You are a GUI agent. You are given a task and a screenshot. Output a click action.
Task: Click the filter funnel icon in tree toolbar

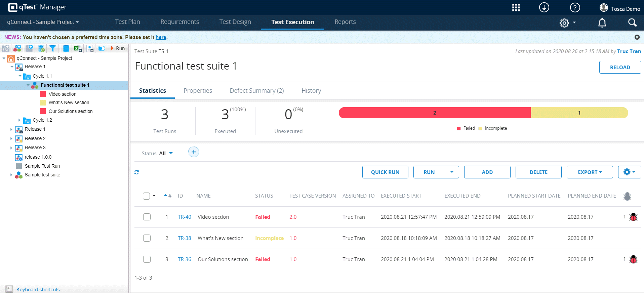click(52, 48)
